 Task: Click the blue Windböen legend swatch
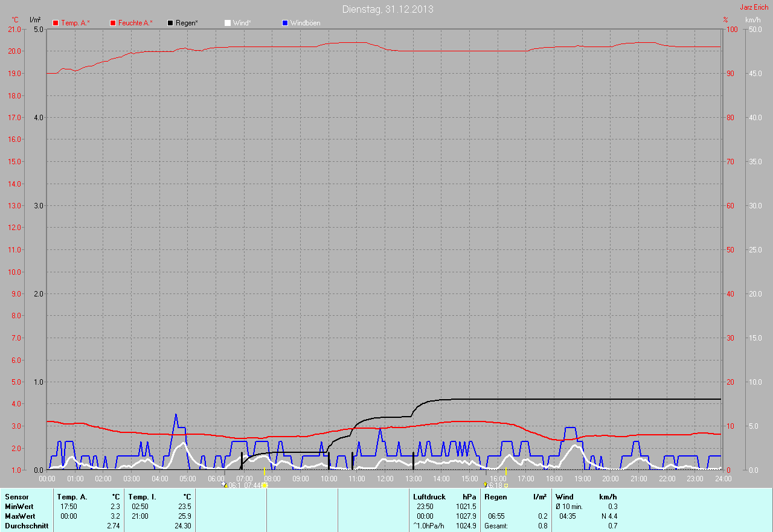coord(285,23)
